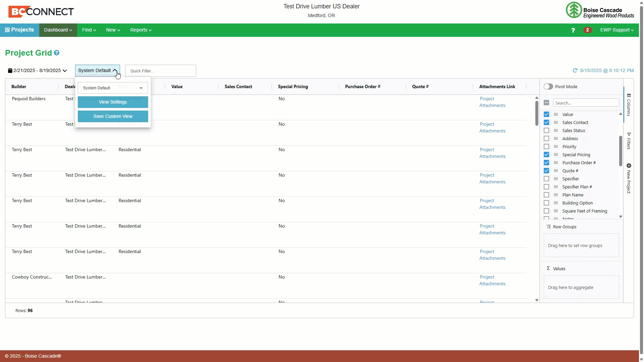644x362 pixels.
Task: Grab the drag handle for Purchase Order # column
Action: [x=556, y=163]
